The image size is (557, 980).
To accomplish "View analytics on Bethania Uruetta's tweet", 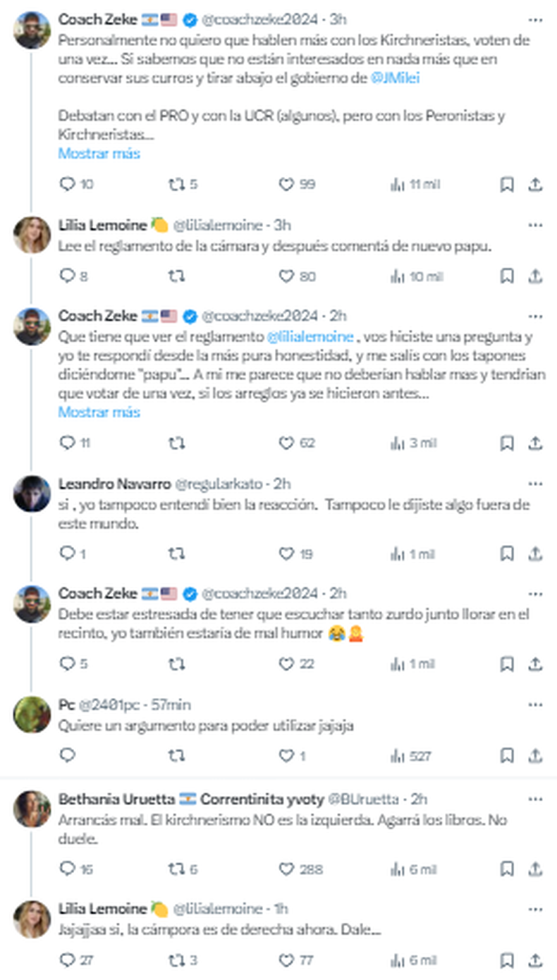I will click(x=398, y=869).
